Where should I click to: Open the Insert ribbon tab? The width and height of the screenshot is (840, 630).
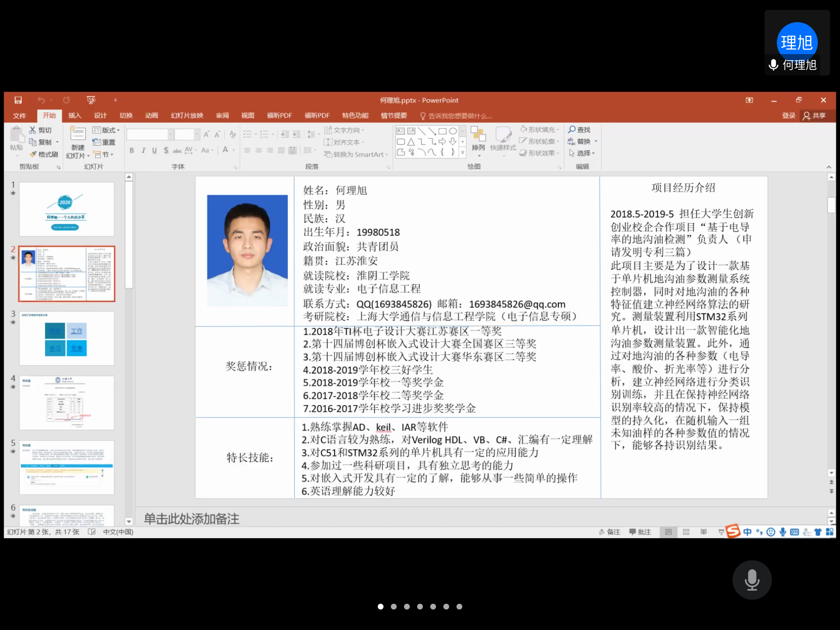click(x=75, y=116)
